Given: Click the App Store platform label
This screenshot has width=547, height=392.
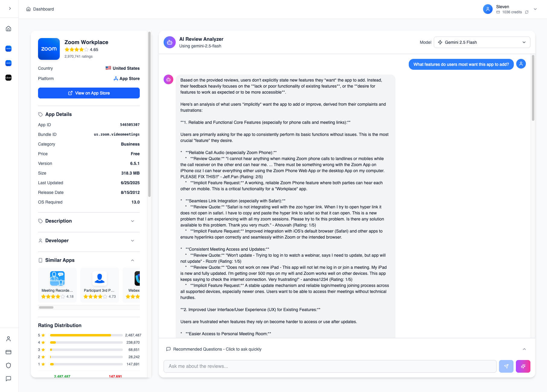Looking at the screenshot, I should tap(130, 79).
